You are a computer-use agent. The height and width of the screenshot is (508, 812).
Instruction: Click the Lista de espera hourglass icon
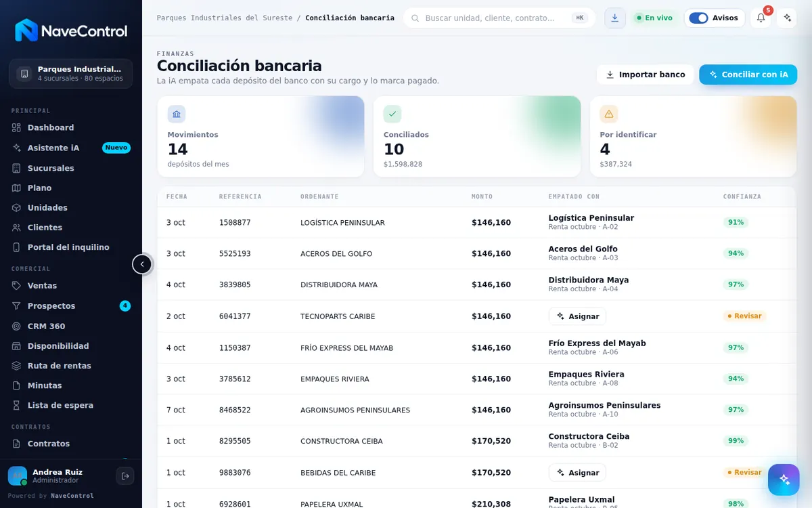coord(17,405)
